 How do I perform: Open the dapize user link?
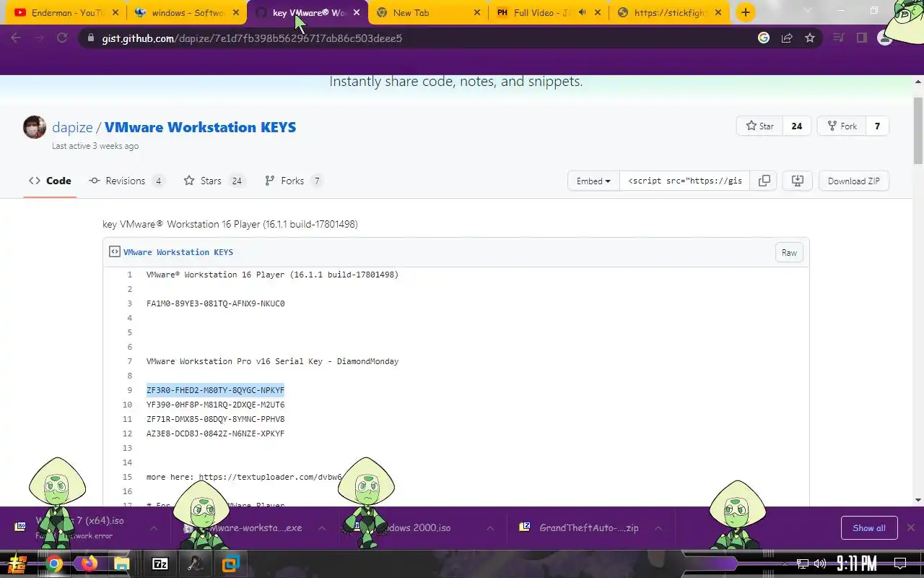(72, 127)
